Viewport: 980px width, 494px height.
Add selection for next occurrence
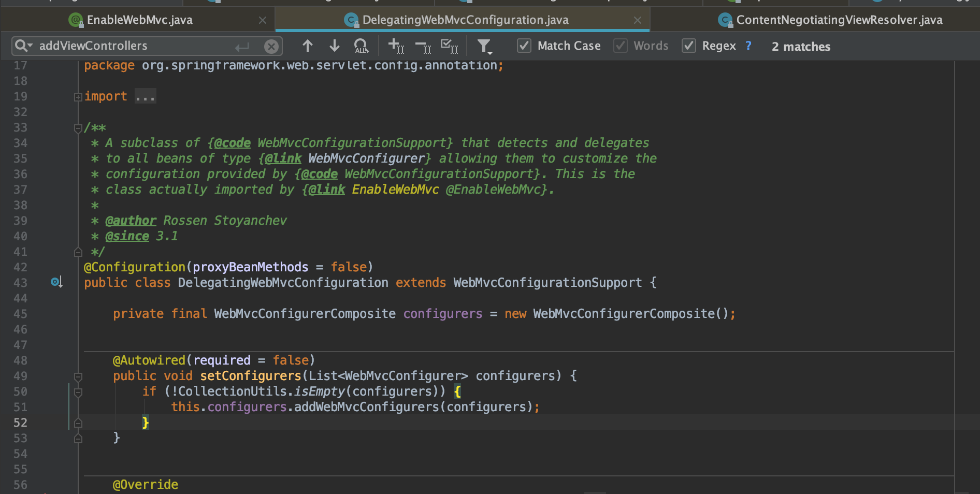pyautogui.click(x=396, y=46)
